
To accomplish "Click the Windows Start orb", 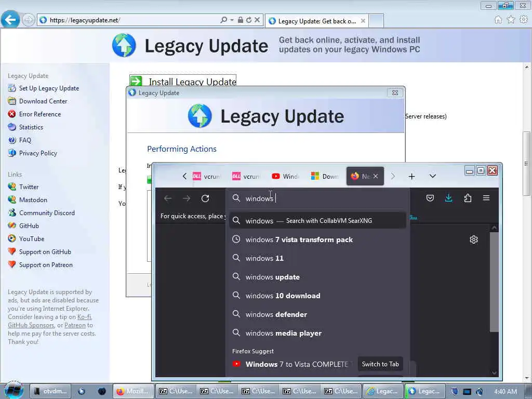I will 14,391.
